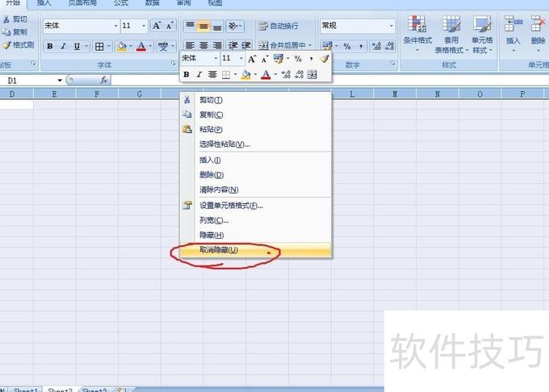Viewport: 549px width, 392px height.
Task: Apply comma style from the ribbon number group
Action: (361, 46)
